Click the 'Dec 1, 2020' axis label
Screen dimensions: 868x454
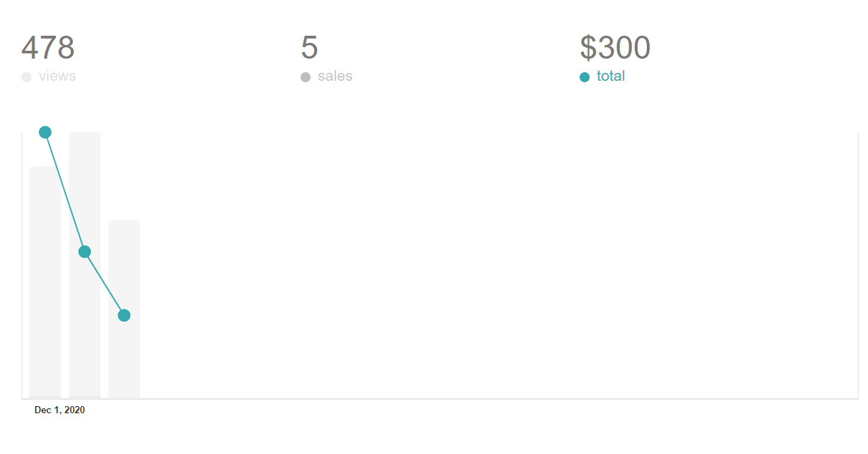pyautogui.click(x=59, y=410)
